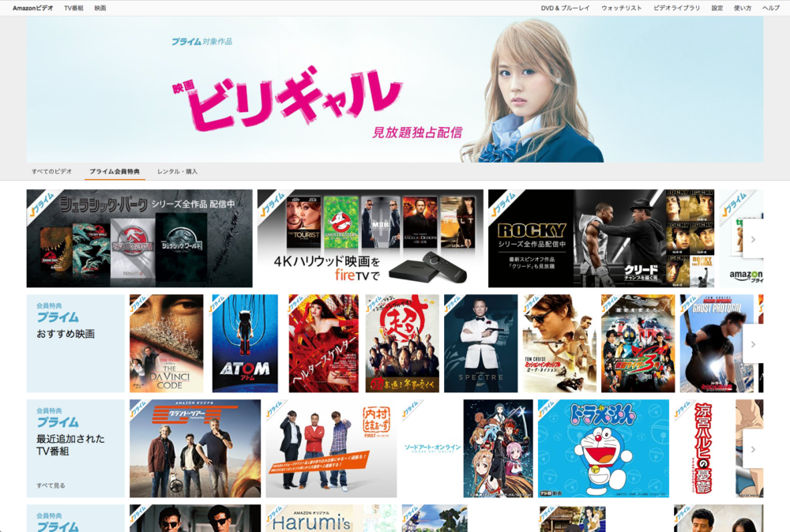Viewport: 790px width, 532px height.
Task: Open The Da Vinci Code poster
Action: [166, 343]
